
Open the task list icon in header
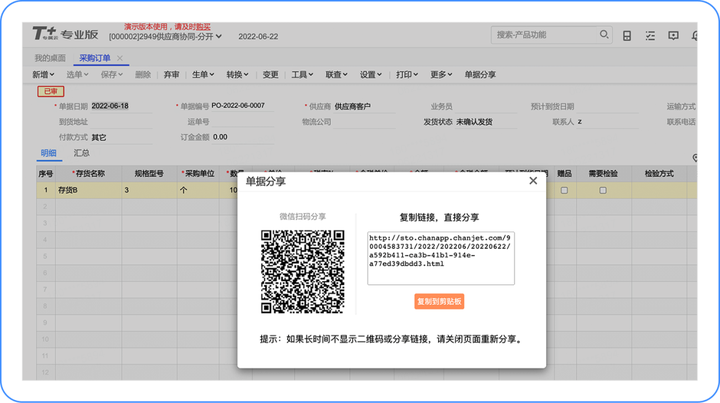tap(650, 36)
